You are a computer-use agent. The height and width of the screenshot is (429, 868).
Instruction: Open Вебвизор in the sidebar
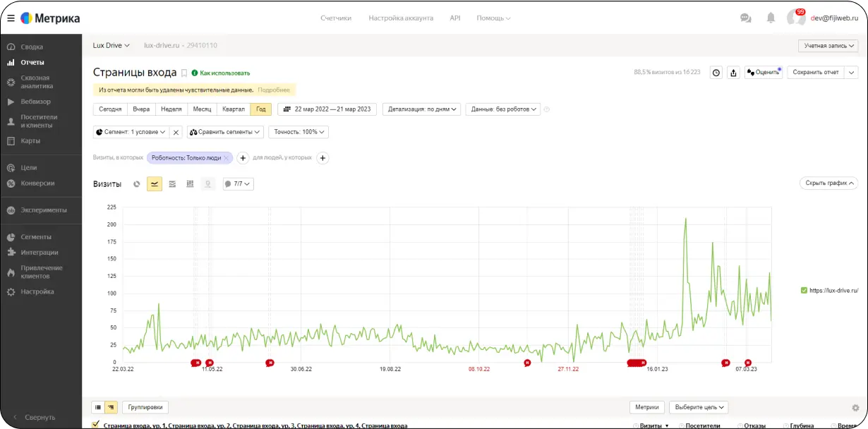[x=35, y=102]
